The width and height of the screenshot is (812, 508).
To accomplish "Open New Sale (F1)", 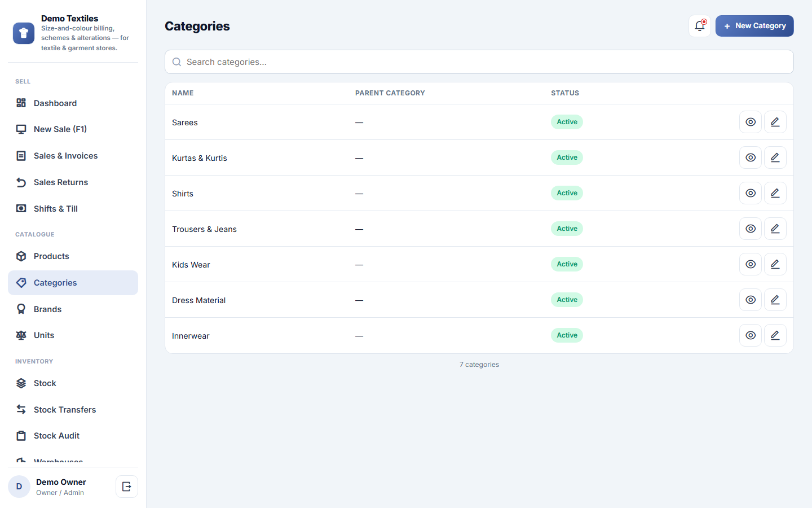I will click(73, 129).
